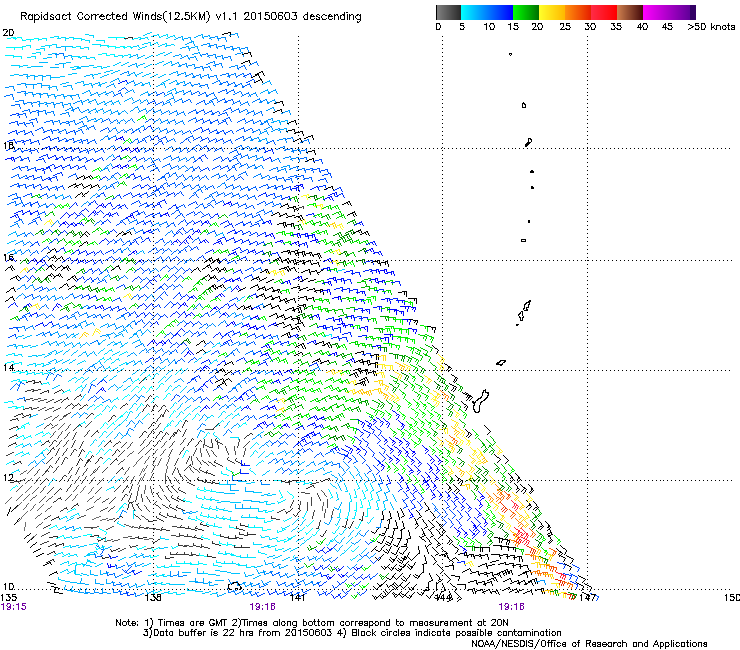This screenshot has height=650, width=740.
Task: Click the magenta-purple 40-50 knots color segment
Action: click(669, 12)
